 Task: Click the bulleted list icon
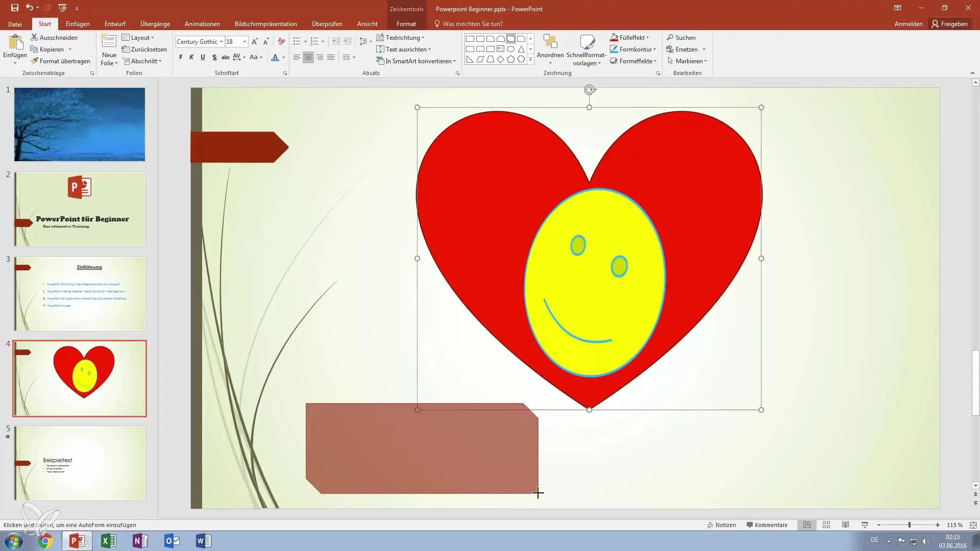coord(297,42)
